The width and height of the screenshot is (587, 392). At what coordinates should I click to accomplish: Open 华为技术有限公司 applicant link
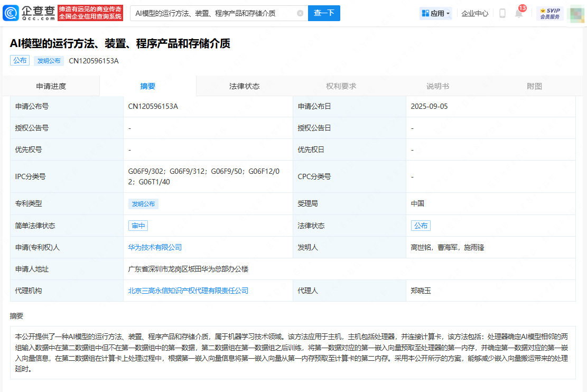coord(155,247)
